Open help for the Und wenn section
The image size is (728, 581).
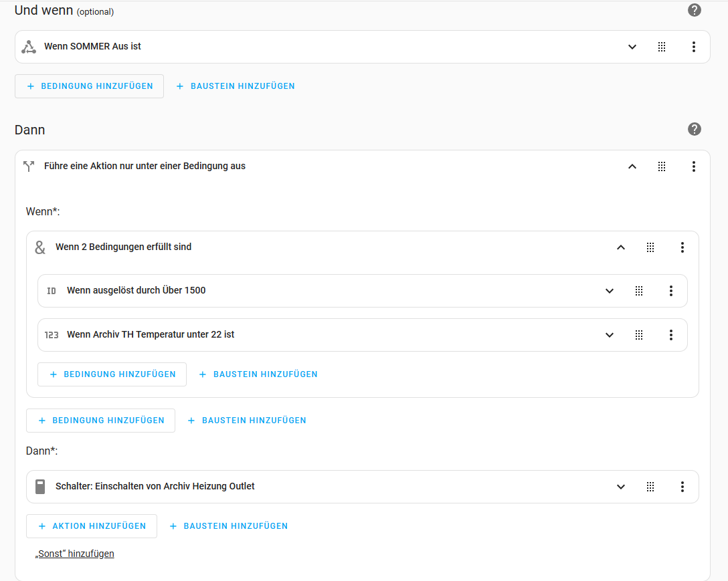(694, 10)
